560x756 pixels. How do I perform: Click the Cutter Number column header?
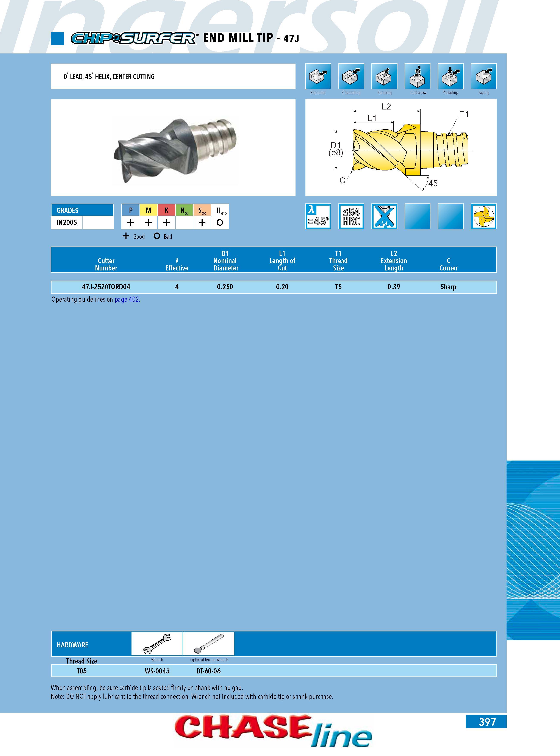click(x=106, y=264)
